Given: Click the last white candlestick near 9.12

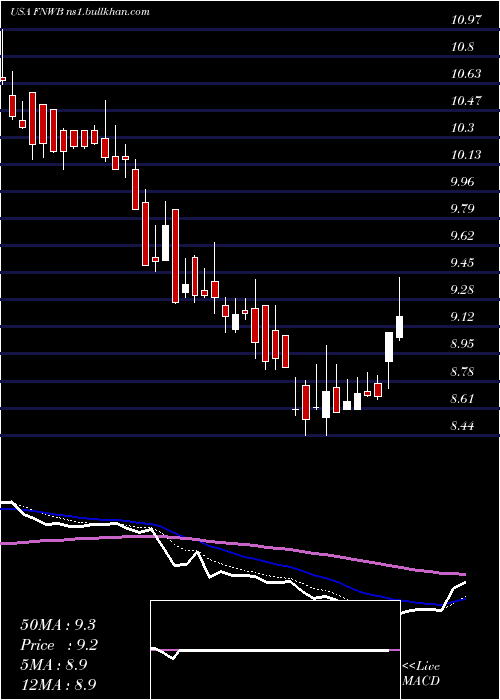Looking at the screenshot, I should click(x=400, y=327).
